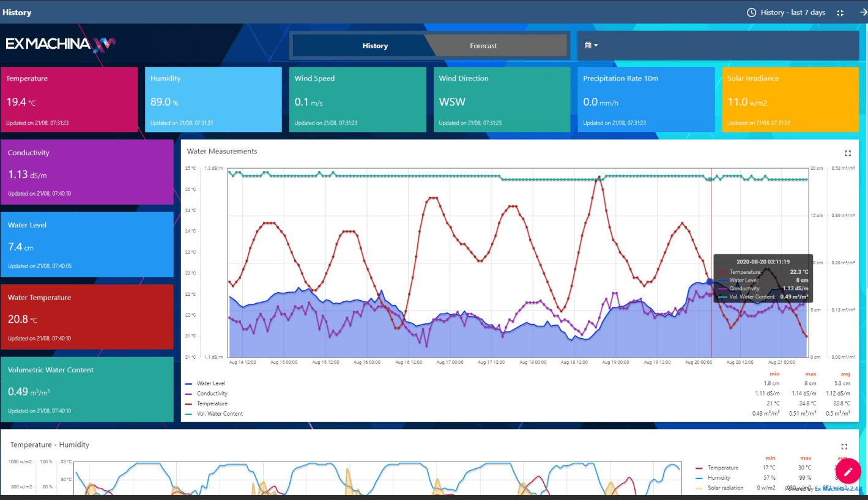
Task: Hide Vol. Water Content series in legend
Action: tap(220, 414)
